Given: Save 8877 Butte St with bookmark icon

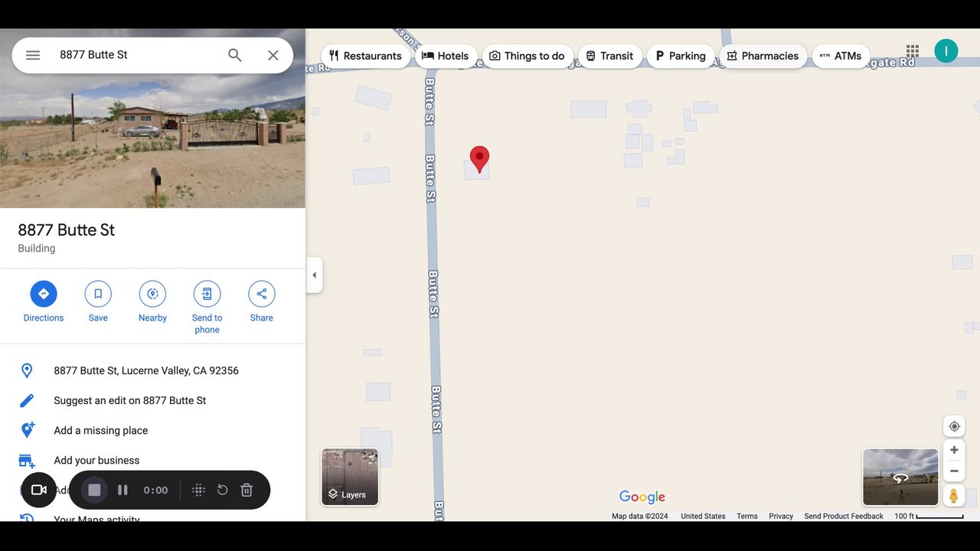Looking at the screenshot, I should pyautogui.click(x=98, y=294).
